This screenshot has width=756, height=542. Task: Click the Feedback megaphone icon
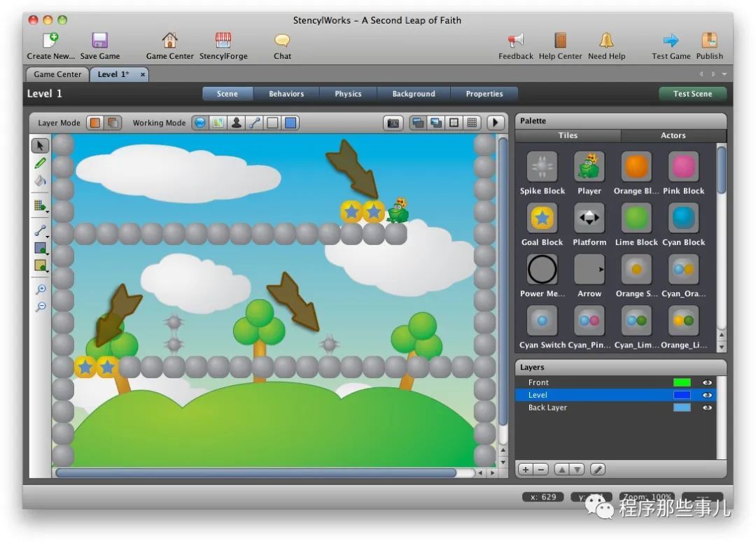(x=515, y=40)
